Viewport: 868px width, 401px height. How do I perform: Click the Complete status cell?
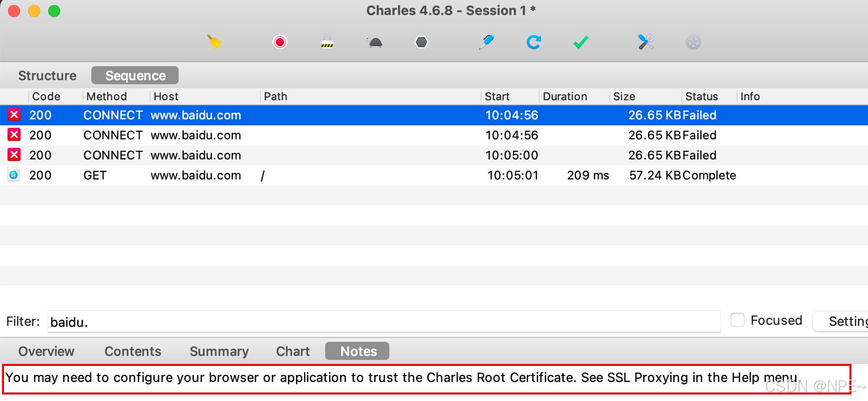709,175
